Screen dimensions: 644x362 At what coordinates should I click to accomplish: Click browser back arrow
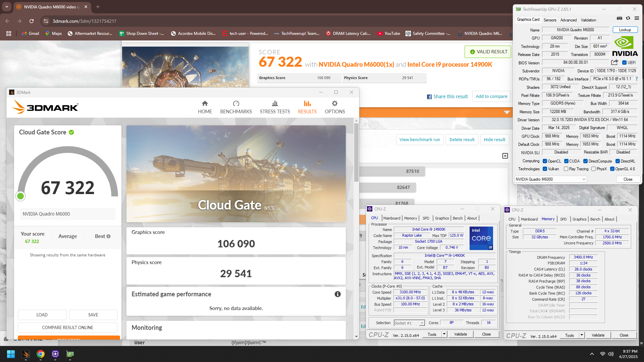coord(8,21)
